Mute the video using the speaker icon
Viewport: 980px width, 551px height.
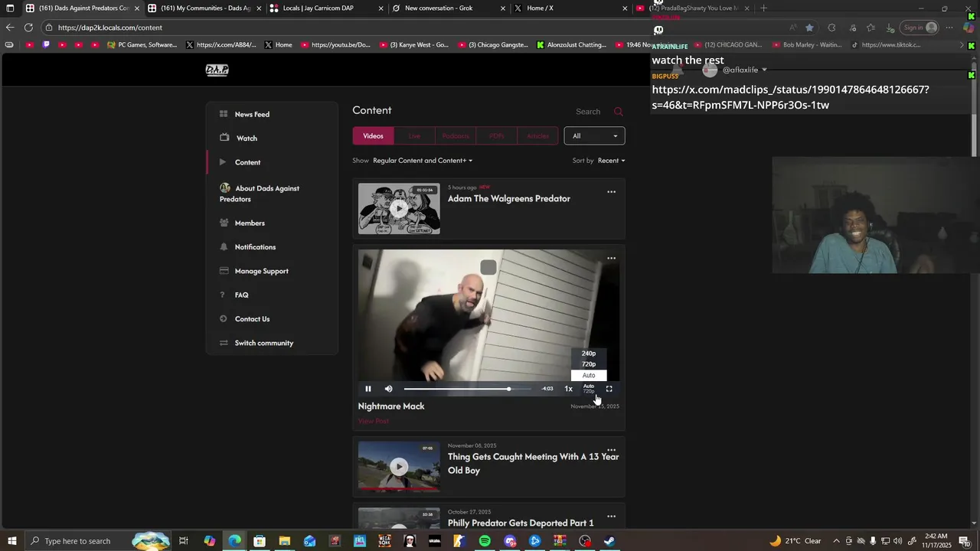[x=388, y=389]
